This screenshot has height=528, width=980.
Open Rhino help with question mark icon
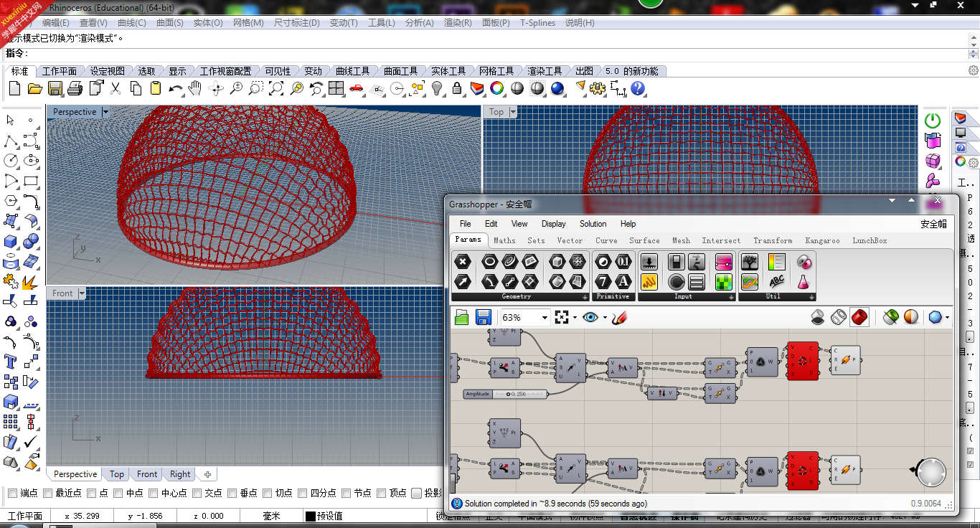(x=638, y=88)
